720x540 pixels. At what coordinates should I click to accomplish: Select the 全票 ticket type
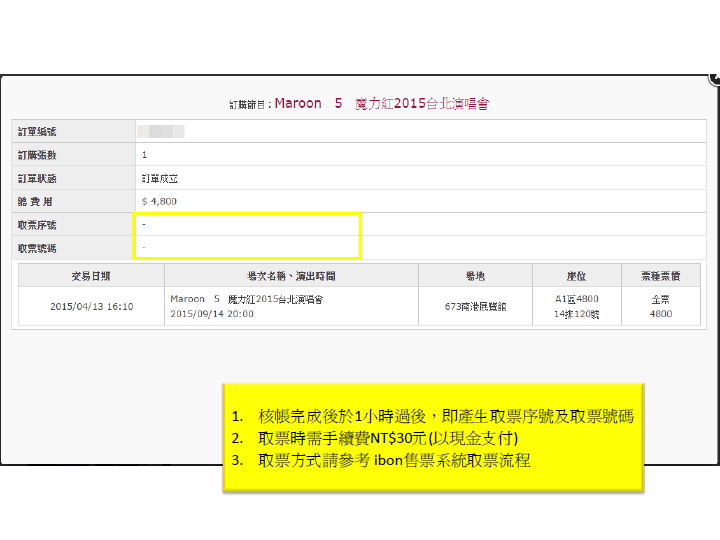pos(661,299)
